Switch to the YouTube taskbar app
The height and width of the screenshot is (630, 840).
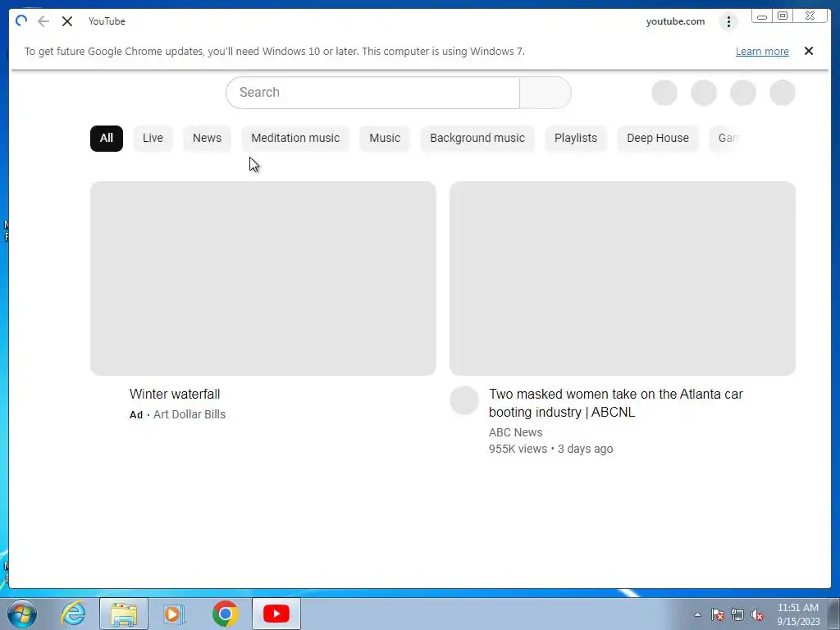point(276,614)
